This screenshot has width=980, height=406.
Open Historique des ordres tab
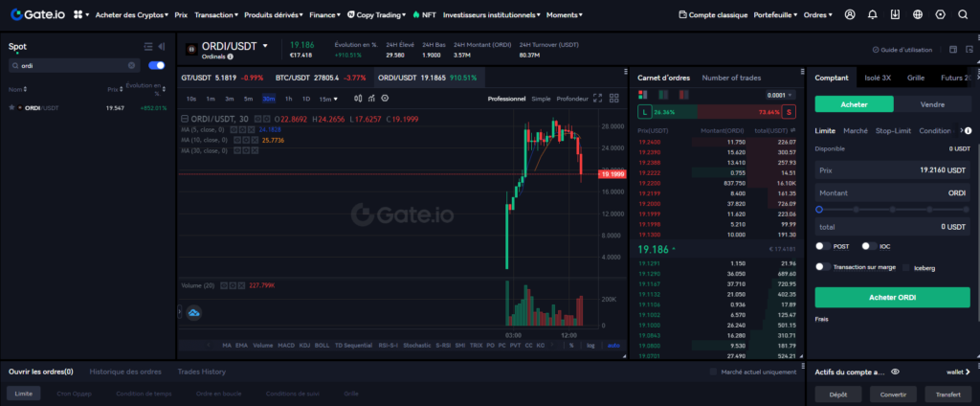click(x=125, y=372)
